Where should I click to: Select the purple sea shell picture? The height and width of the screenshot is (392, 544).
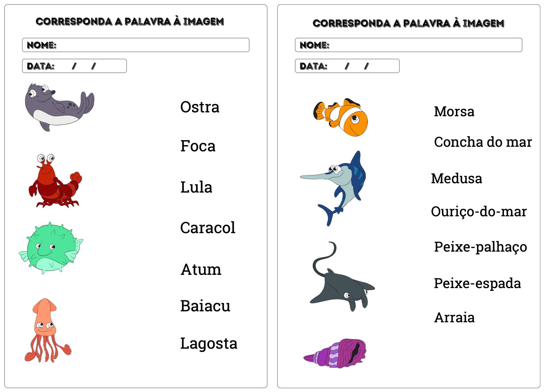(x=336, y=353)
